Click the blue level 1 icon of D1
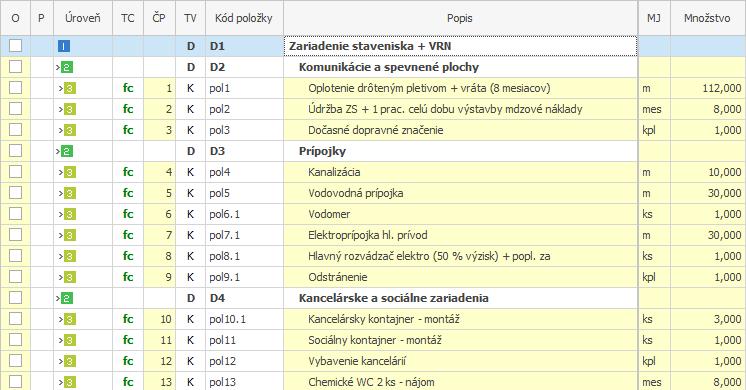 coord(64,46)
